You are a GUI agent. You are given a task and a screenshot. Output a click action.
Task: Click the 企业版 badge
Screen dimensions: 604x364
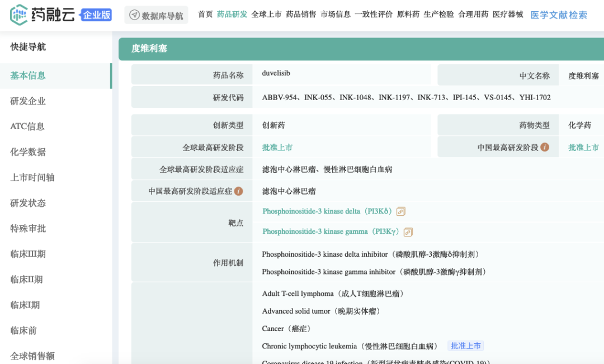[96, 15]
